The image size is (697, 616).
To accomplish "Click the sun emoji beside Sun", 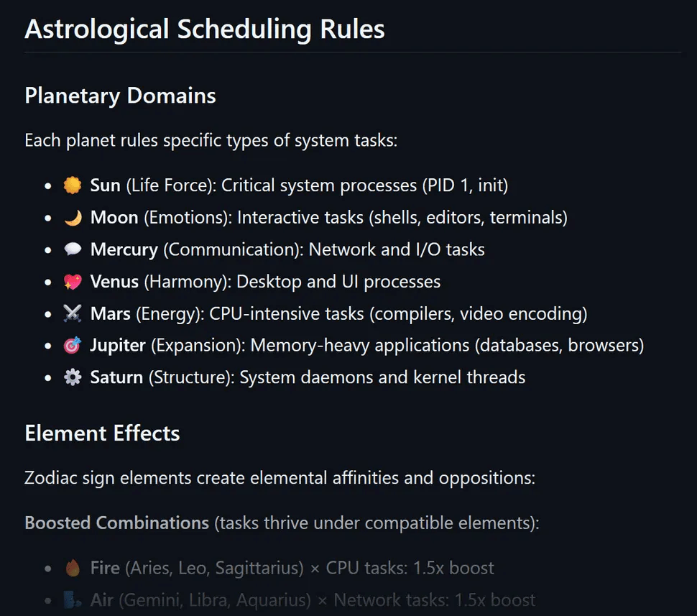I will [x=72, y=185].
